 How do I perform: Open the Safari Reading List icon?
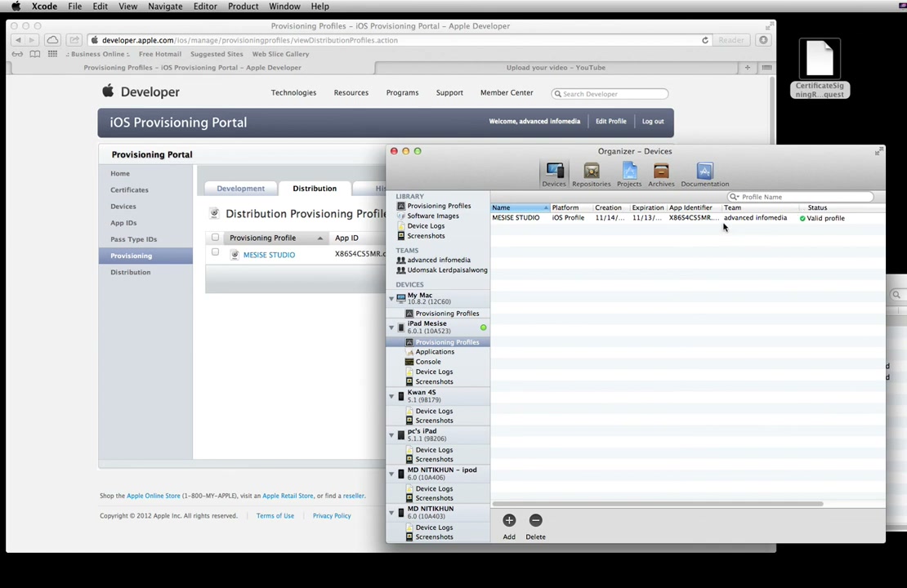[x=17, y=54]
